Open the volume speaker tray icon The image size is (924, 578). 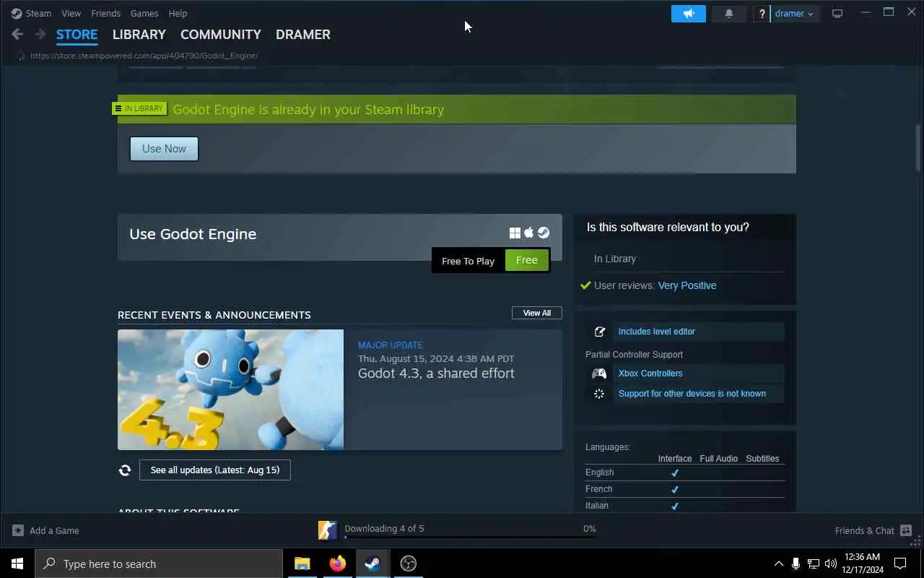831,564
